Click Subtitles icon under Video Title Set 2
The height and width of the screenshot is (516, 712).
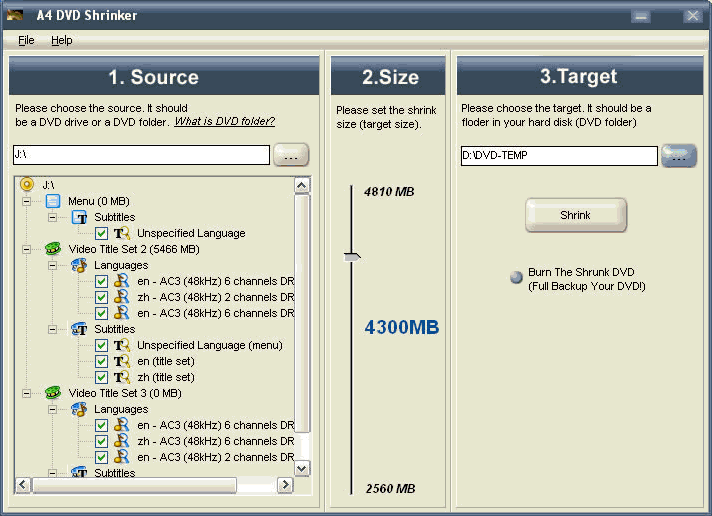coord(79,329)
